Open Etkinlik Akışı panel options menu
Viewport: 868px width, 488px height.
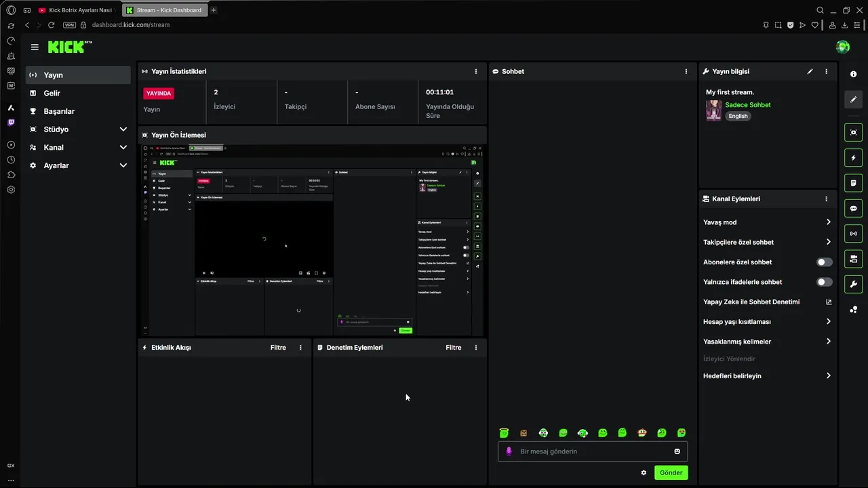pyautogui.click(x=301, y=348)
